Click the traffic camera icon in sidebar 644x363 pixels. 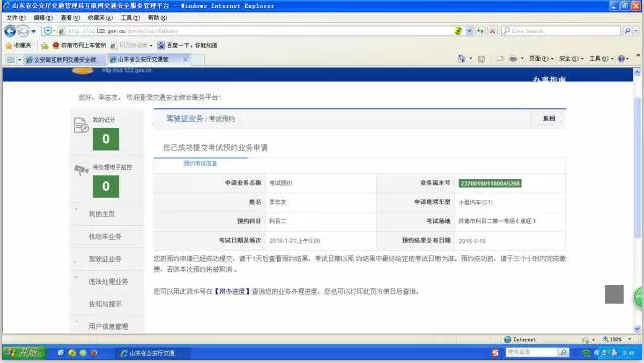coord(81,169)
